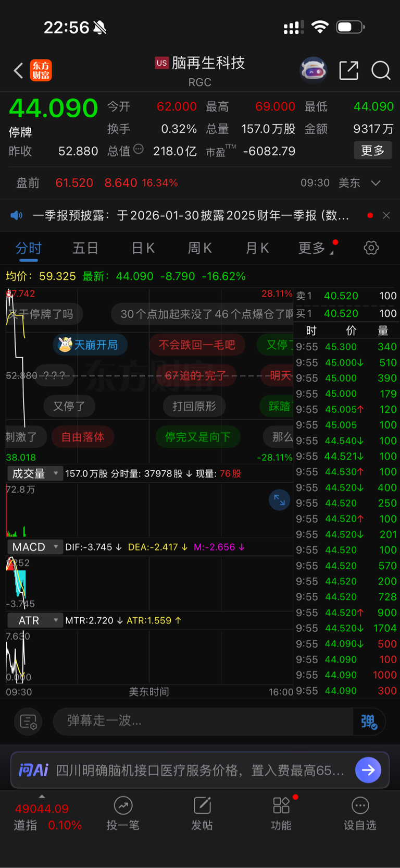Tap the 45.300 trade with 340 volume
This screenshot has height=868, width=400.
point(346,347)
